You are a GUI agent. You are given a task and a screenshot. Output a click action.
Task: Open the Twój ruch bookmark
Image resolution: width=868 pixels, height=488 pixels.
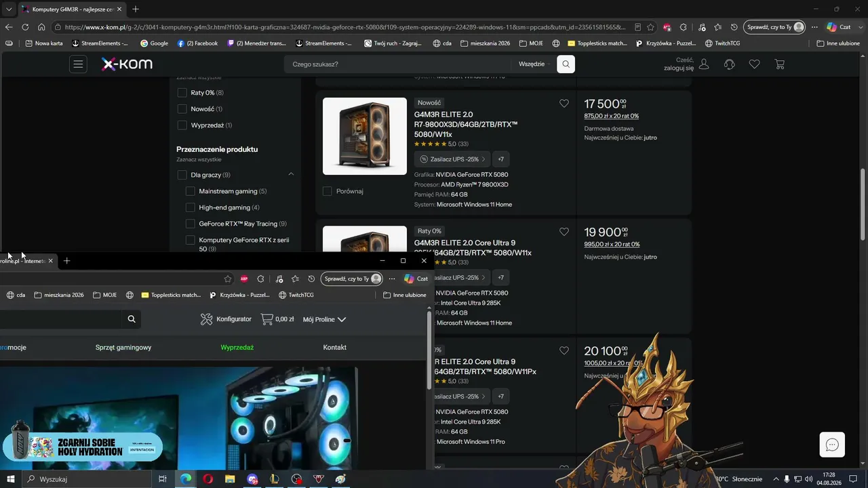[392, 43]
